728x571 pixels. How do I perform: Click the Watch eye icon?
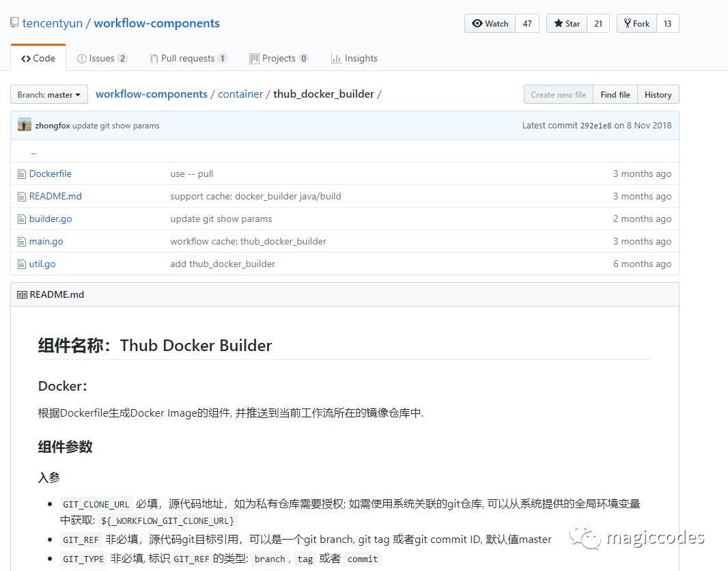(477, 24)
